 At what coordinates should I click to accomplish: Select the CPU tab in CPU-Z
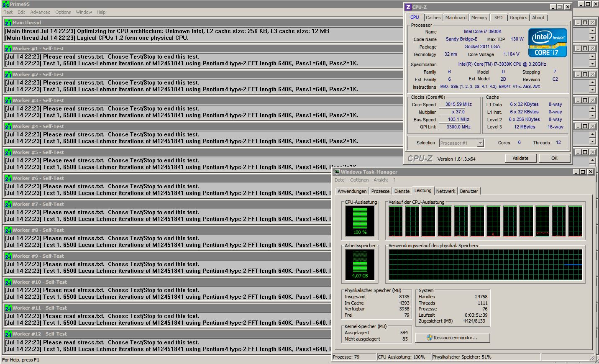(x=415, y=17)
